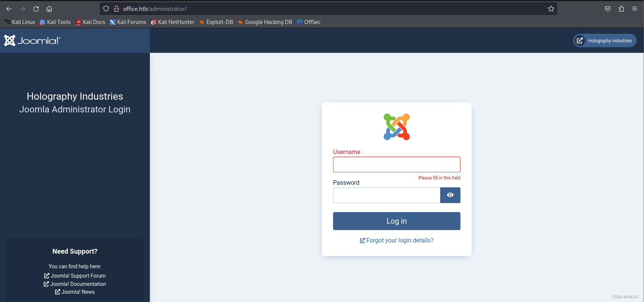
Task: Click the Joomla! logo in header
Action: [32, 40]
